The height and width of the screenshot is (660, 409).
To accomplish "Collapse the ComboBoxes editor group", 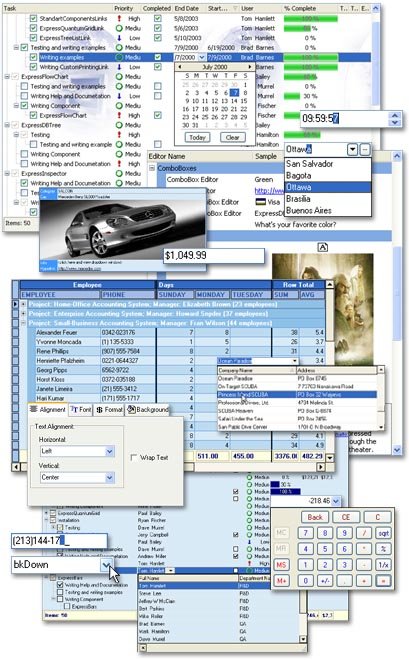I will pyautogui.click(x=152, y=168).
